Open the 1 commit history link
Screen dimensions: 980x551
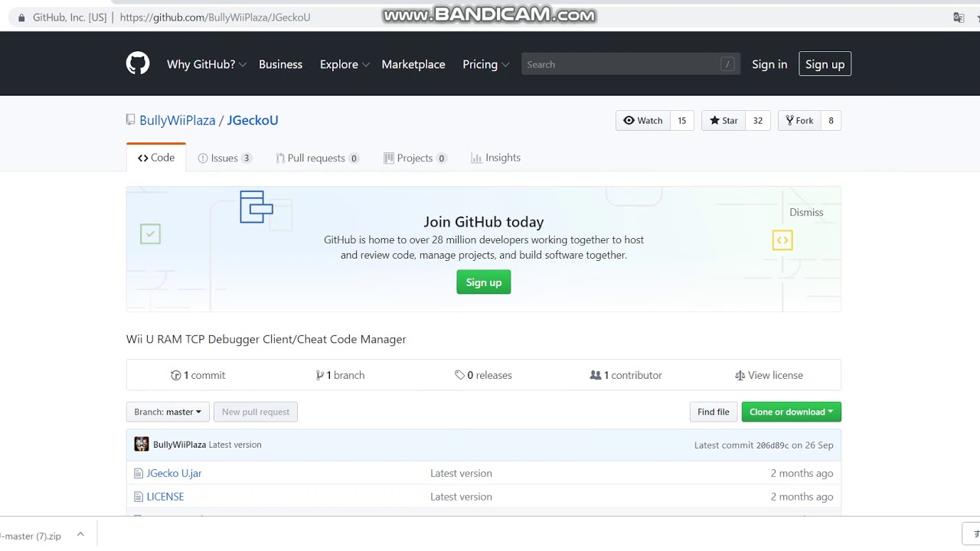[198, 375]
